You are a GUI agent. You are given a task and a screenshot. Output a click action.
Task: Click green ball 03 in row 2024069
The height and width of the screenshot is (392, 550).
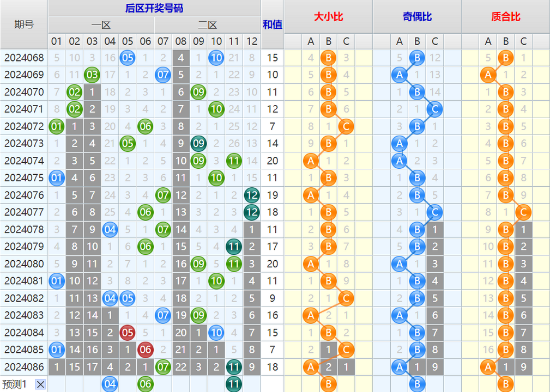coord(92,75)
